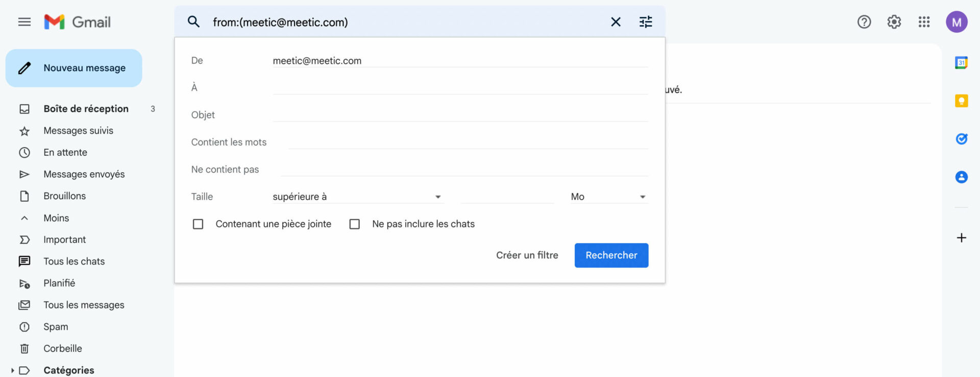
Task: Open the Important label text
Action: (x=64, y=240)
